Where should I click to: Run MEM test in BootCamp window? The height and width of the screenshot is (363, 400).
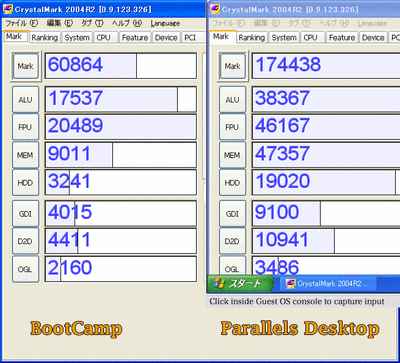point(26,155)
